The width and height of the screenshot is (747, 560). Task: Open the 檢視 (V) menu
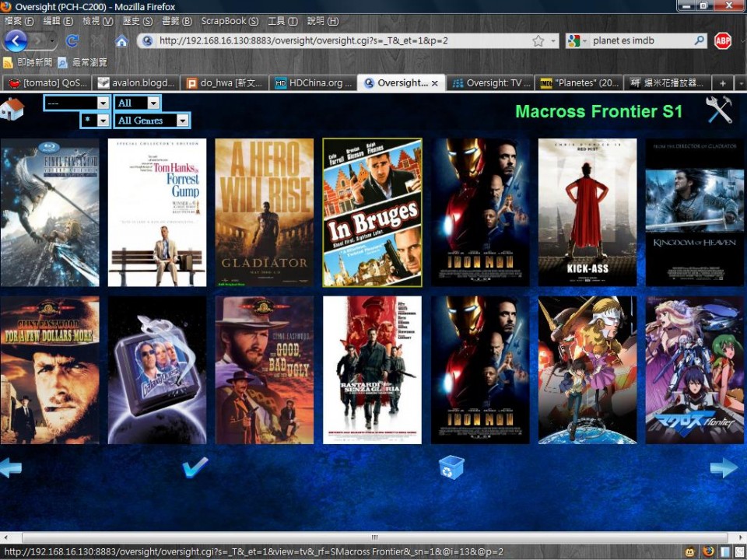[x=97, y=21]
